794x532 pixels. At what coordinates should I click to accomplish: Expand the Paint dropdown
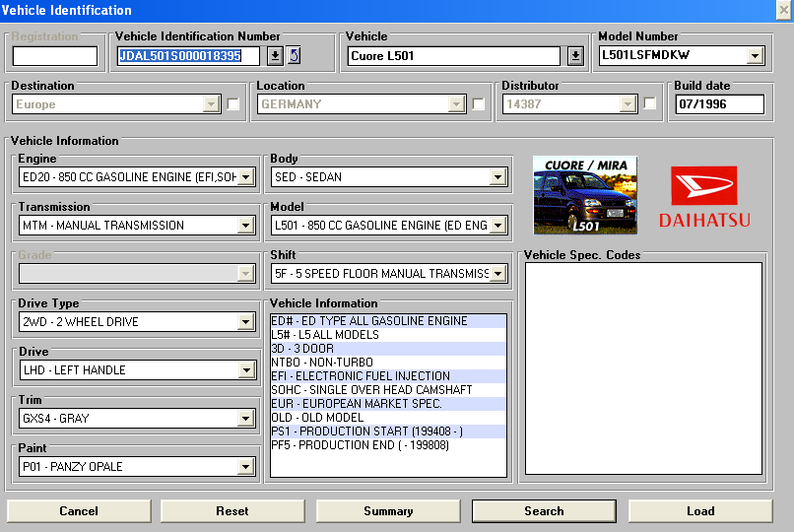click(x=246, y=467)
